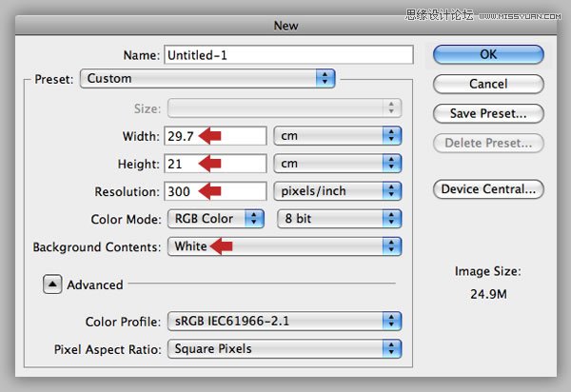
Task: Click the Name field containing Untitled-1
Action: pos(288,55)
